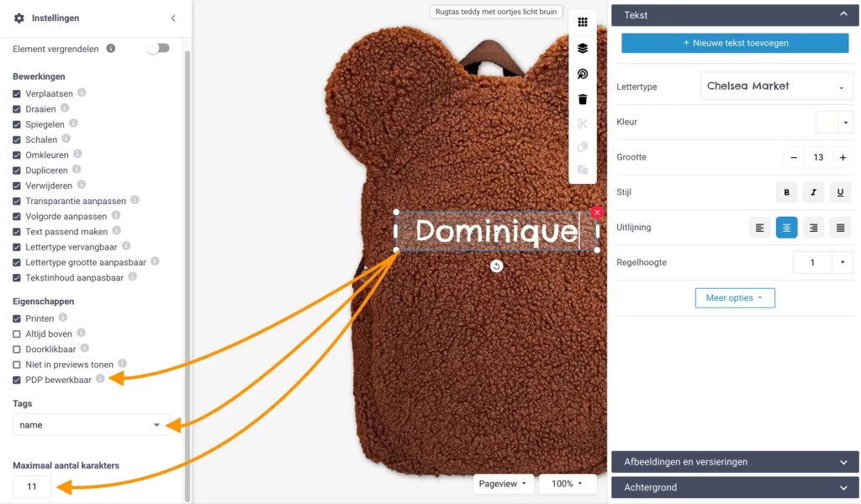Click the Maximaal aantal karakters input field
Screen dimensions: 861x504
pyautogui.click(x=31, y=486)
